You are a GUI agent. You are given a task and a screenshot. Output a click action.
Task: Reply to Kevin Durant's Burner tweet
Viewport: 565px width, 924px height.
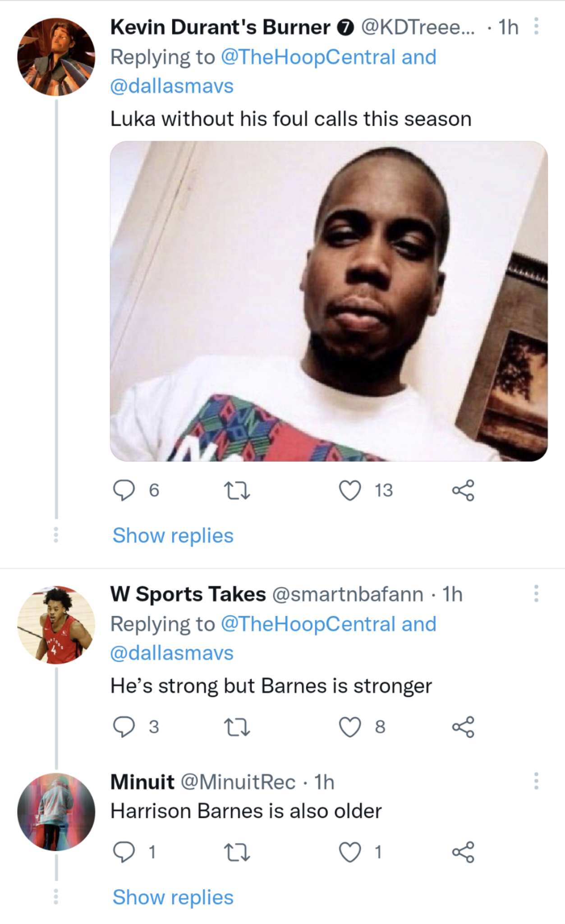click(124, 490)
